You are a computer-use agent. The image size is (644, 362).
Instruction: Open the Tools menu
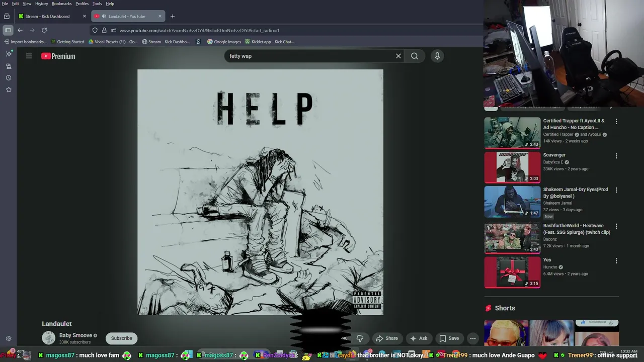[97, 4]
